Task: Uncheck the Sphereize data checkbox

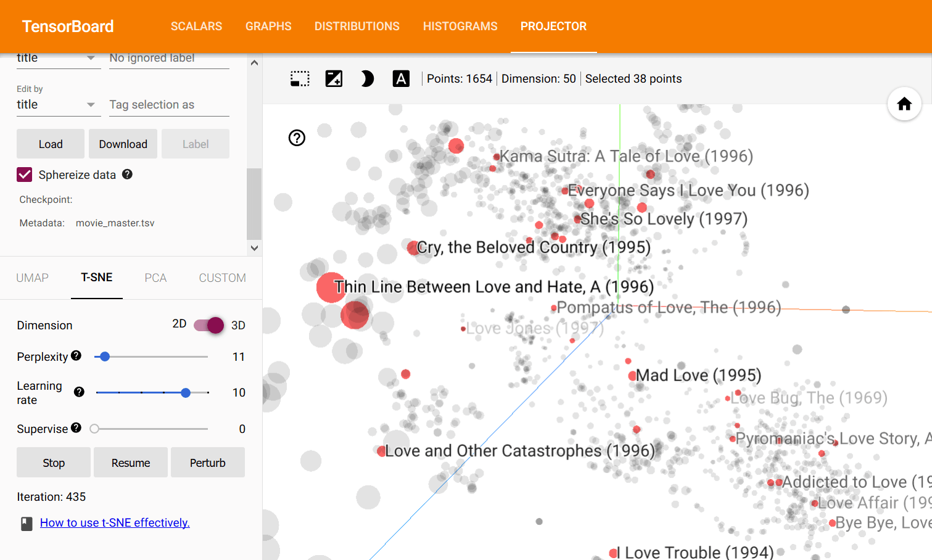Action: pyautogui.click(x=25, y=175)
